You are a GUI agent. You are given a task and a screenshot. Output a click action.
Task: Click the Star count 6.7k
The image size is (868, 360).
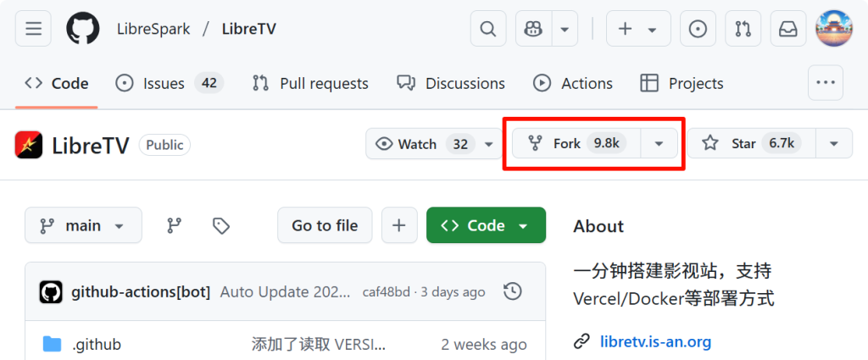(782, 144)
